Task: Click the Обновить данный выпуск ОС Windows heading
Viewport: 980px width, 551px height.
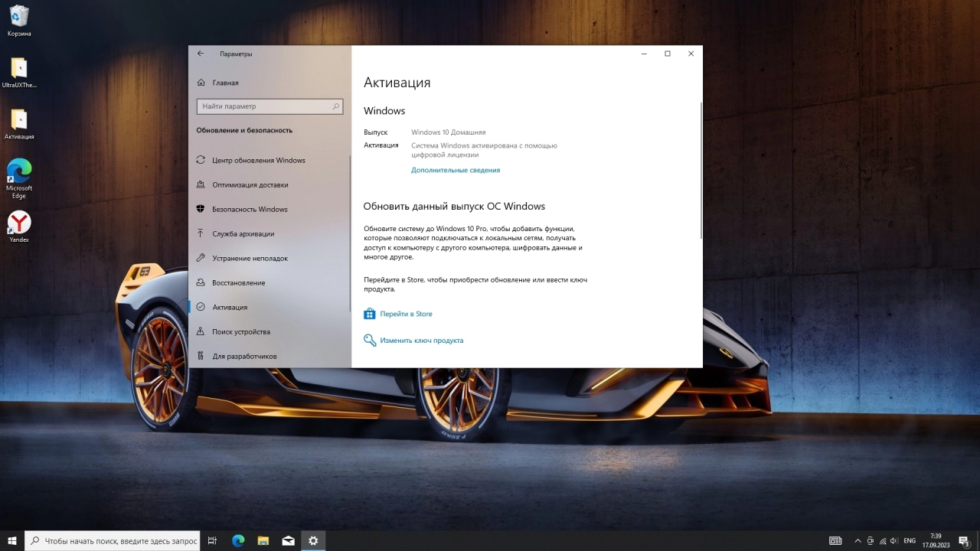Action: (x=454, y=206)
